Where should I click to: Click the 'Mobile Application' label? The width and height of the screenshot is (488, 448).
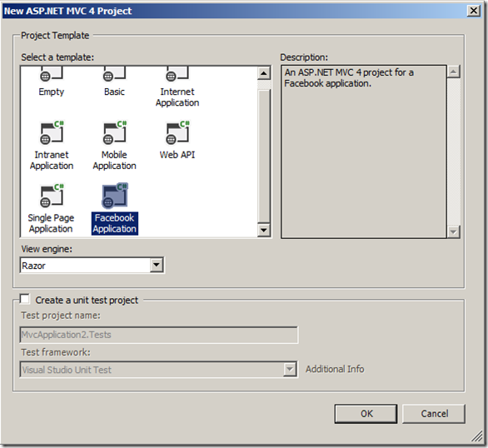coord(115,160)
